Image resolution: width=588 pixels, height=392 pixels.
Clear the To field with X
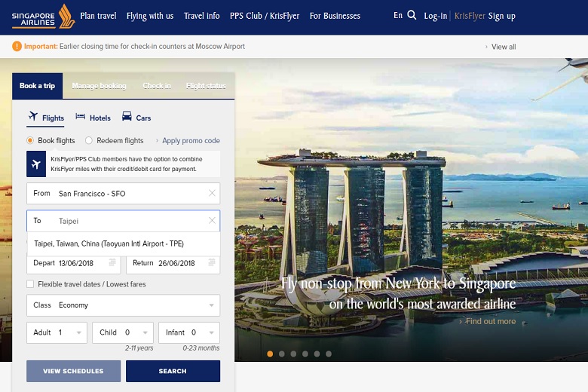(212, 221)
